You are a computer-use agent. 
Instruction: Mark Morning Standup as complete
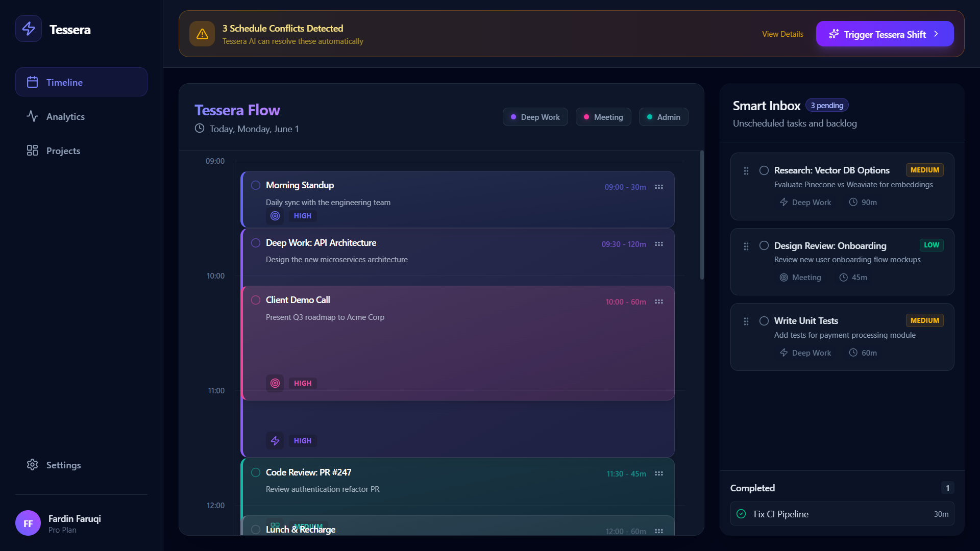pyautogui.click(x=256, y=185)
